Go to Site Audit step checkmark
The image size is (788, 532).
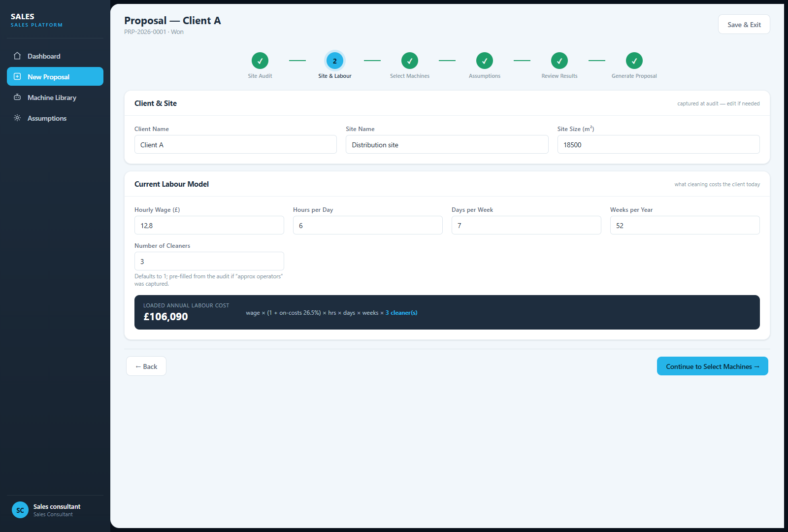(x=260, y=61)
